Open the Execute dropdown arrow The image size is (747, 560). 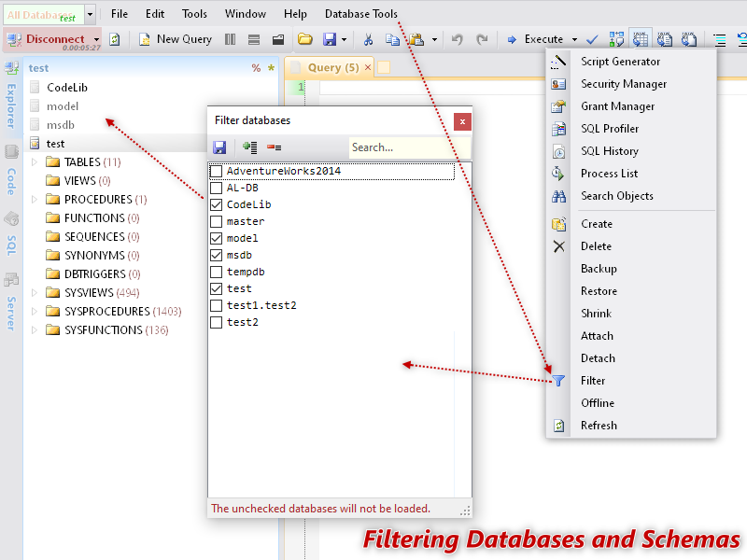tap(575, 39)
